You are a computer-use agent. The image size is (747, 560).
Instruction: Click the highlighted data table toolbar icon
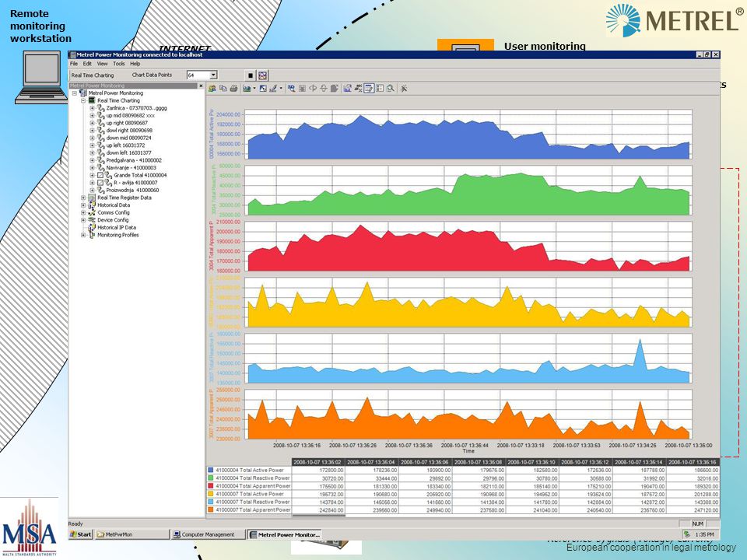pyautogui.click(x=369, y=89)
